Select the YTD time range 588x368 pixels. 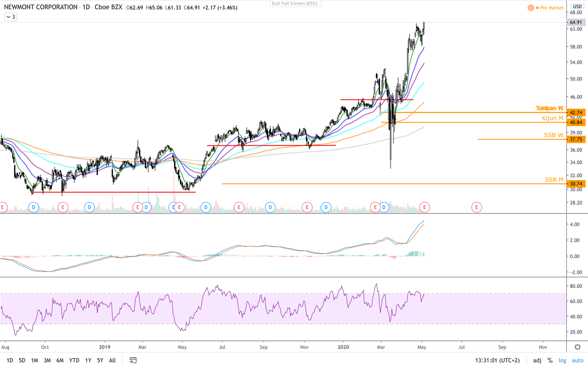[74, 360]
